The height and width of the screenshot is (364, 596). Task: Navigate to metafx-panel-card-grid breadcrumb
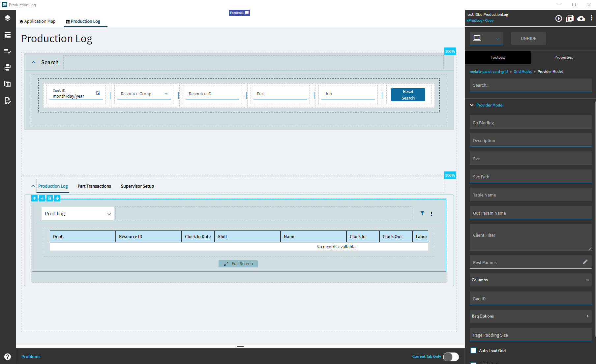point(489,72)
